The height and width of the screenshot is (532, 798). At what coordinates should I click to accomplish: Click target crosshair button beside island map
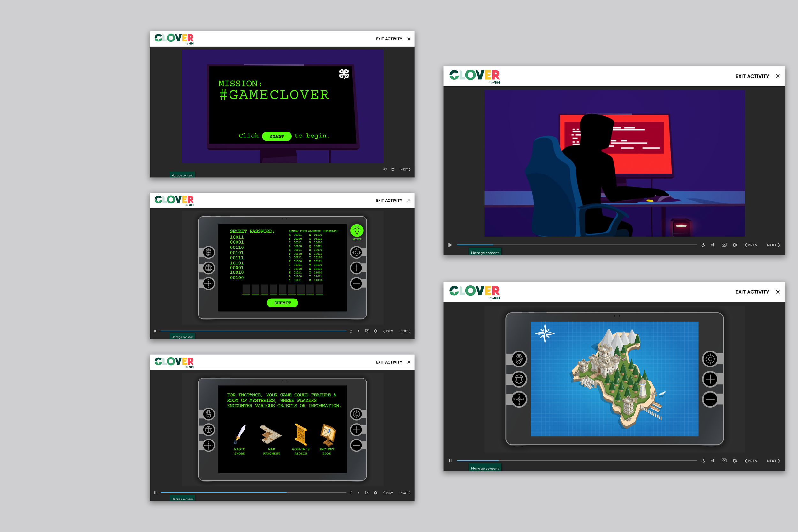(710, 359)
